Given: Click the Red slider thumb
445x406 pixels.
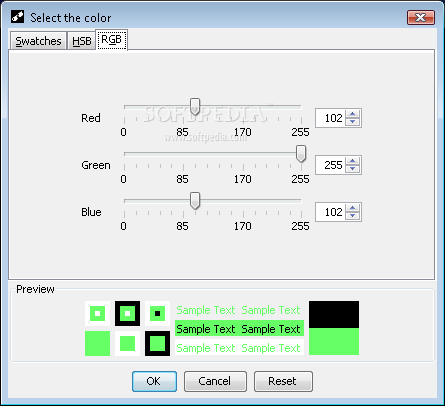Looking at the screenshot, I should tap(195, 107).
